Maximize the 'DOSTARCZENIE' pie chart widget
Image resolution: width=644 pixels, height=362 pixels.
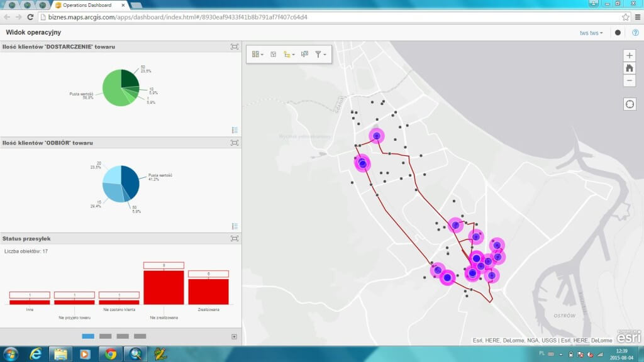pos(235,47)
